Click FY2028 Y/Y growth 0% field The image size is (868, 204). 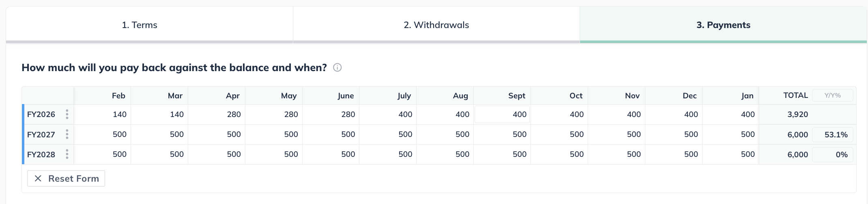pyautogui.click(x=832, y=154)
